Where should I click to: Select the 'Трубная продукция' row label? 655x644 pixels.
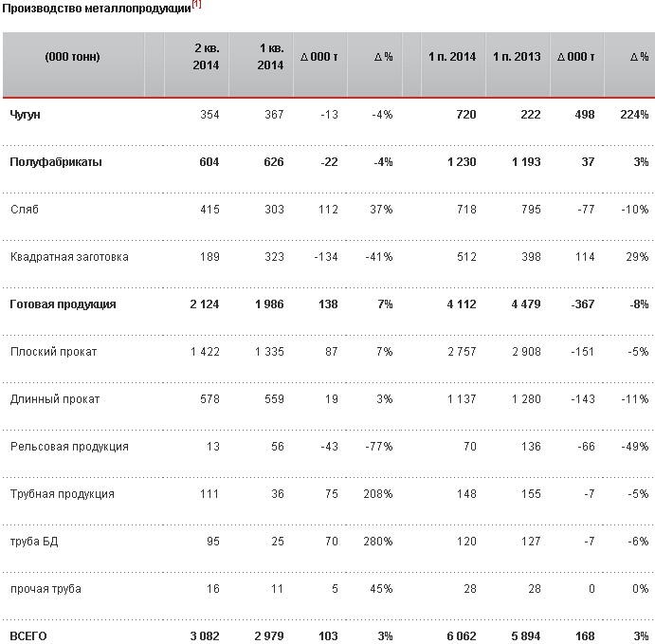[63, 494]
